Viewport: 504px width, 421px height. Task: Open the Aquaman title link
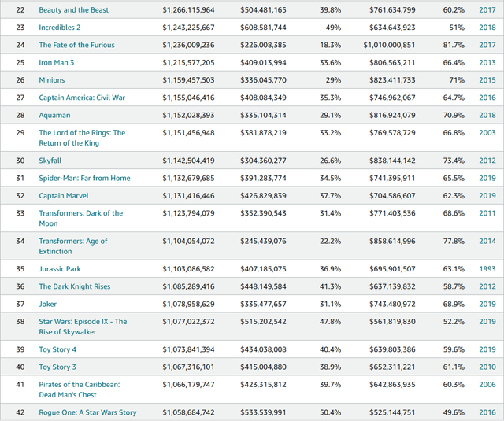pos(56,115)
